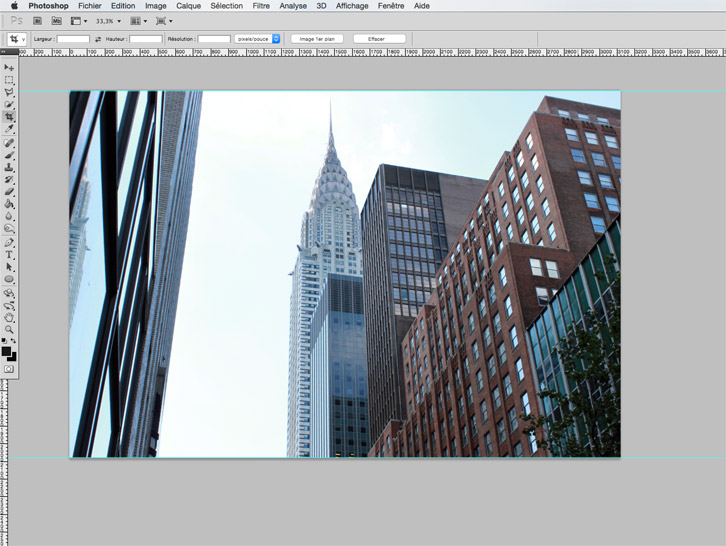Select the Hand tool
Image resolution: width=726 pixels, height=546 pixels.
pyautogui.click(x=9, y=317)
